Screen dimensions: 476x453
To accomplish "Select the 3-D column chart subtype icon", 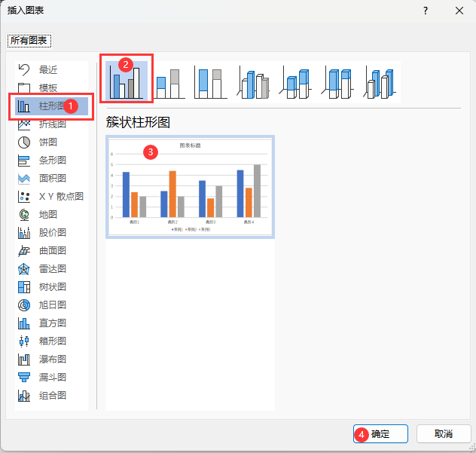I will [380, 83].
